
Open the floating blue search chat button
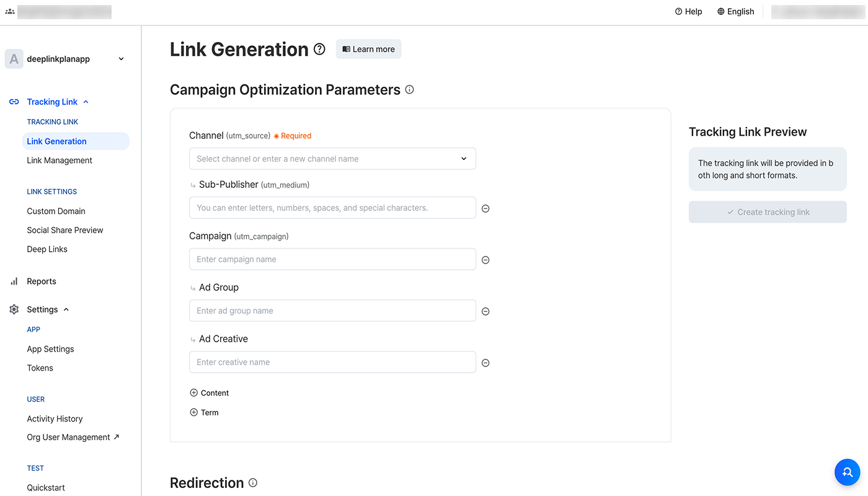(847, 472)
